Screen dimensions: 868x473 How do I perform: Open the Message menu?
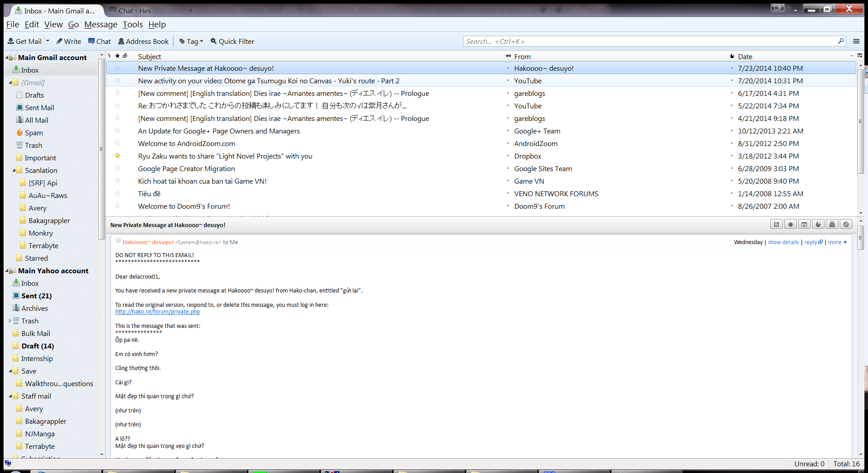(x=100, y=25)
